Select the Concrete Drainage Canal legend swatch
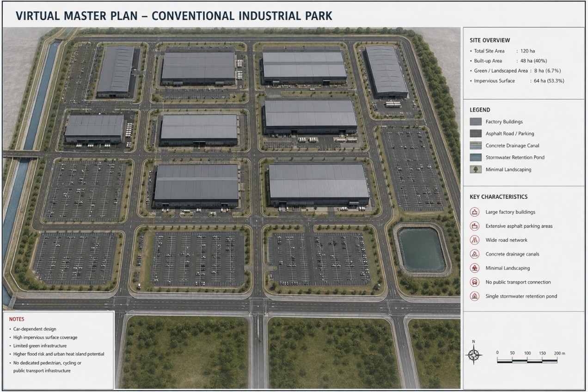 (x=475, y=146)
